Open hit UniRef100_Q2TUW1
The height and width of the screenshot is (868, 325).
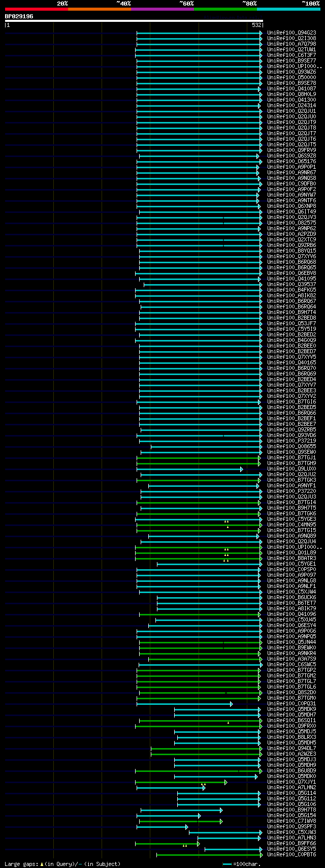[x=291, y=49]
